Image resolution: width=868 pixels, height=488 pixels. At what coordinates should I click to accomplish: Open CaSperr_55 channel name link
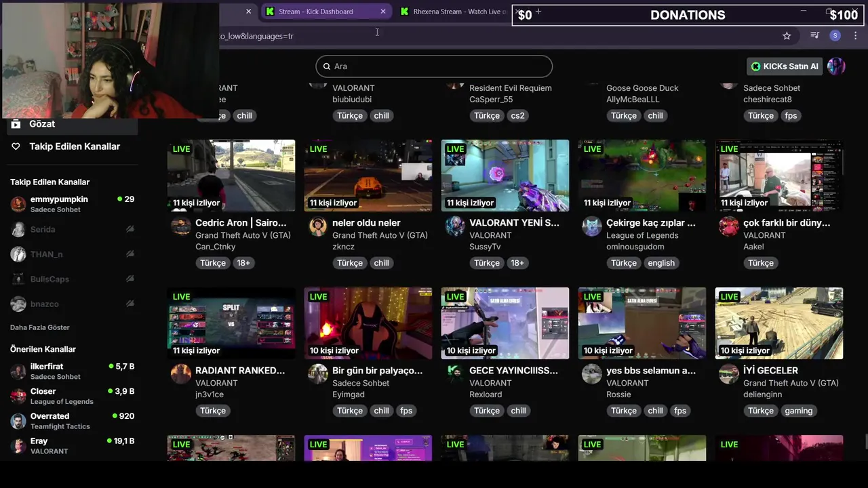click(491, 100)
